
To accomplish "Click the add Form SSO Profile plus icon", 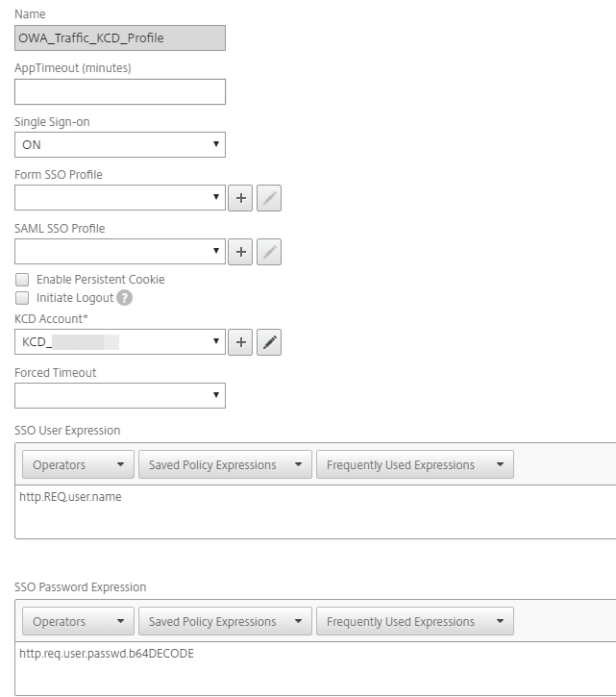I will point(240,199).
